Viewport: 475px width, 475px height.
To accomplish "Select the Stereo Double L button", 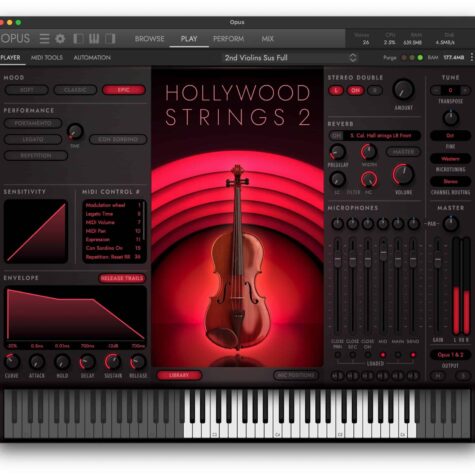I will pos(336,90).
